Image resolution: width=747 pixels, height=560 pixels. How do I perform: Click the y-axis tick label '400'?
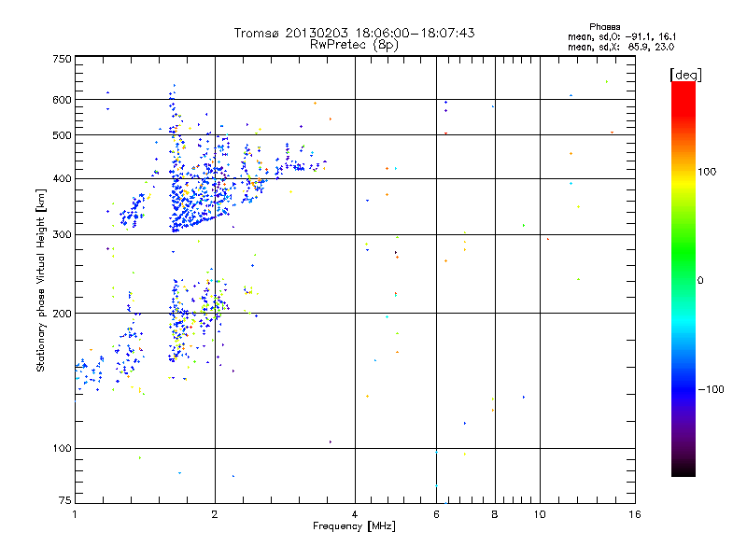pyautogui.click(x=63, y=179)
